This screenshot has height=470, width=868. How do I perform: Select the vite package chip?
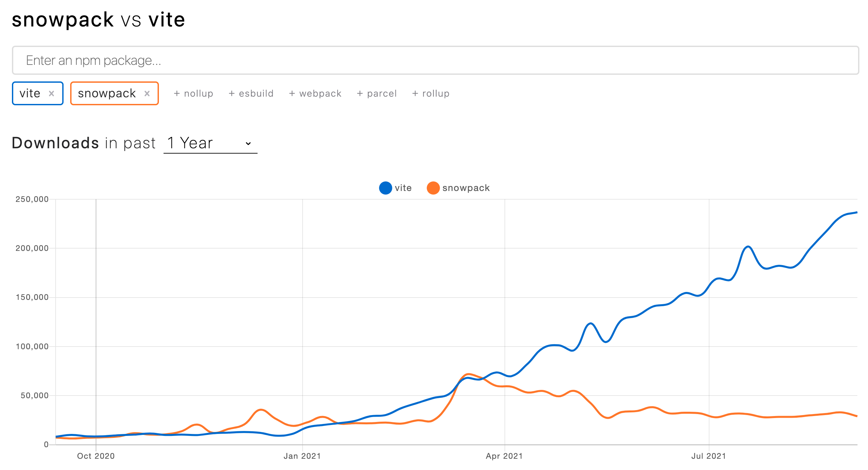[x=30, y=93]
